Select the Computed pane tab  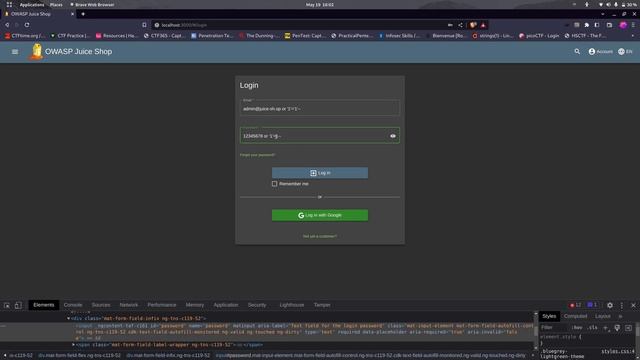coord(575,316)
